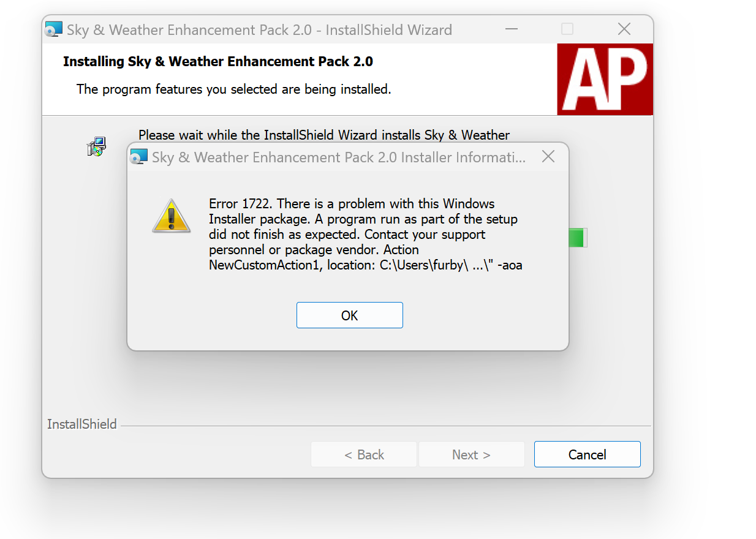
Task: Close the InstallShield Wizard window
Action: click(x=624, y=29)
